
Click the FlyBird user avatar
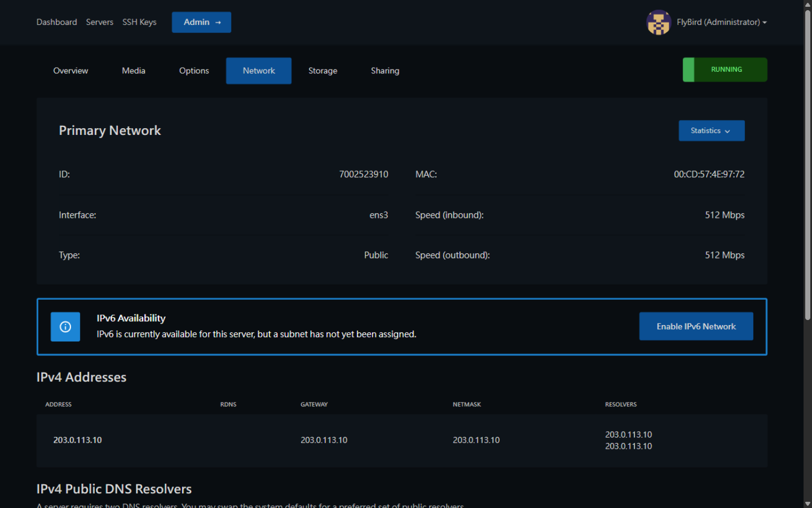click(659, 23)
